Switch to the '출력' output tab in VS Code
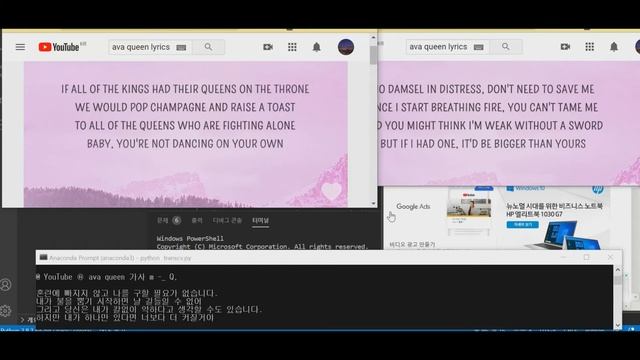Image resolution: width=640 pixels, height=360 pixels. 197,220
